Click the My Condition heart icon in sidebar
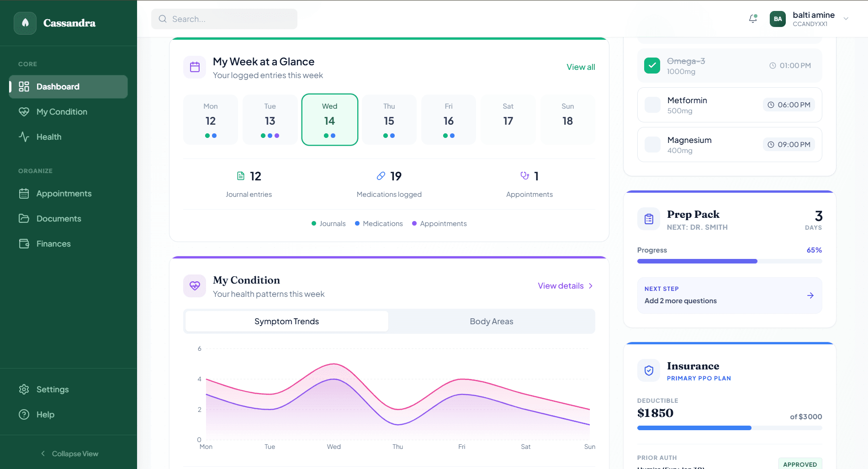868x469 pixels. [24, 111]
